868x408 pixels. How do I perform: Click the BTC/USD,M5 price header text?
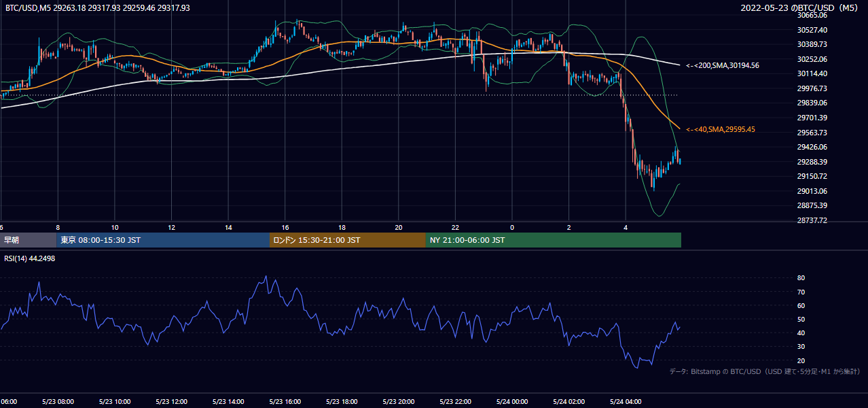point(98,8)
